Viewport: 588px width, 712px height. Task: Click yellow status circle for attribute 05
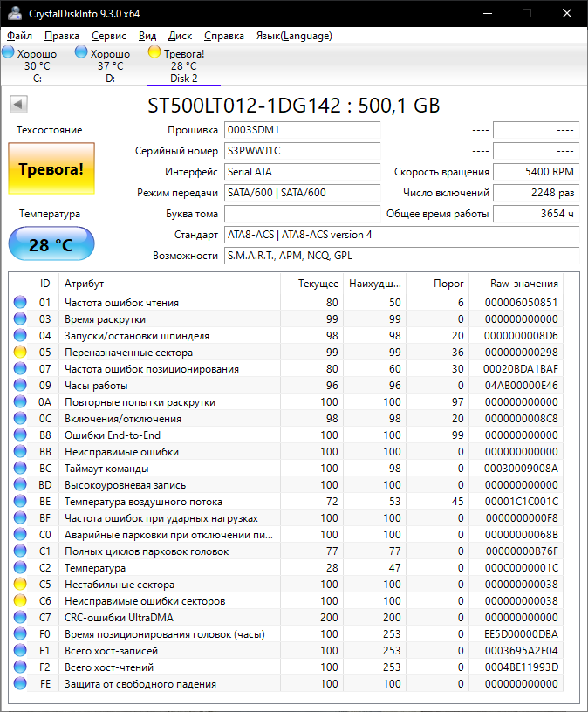[x=20, y=352]
